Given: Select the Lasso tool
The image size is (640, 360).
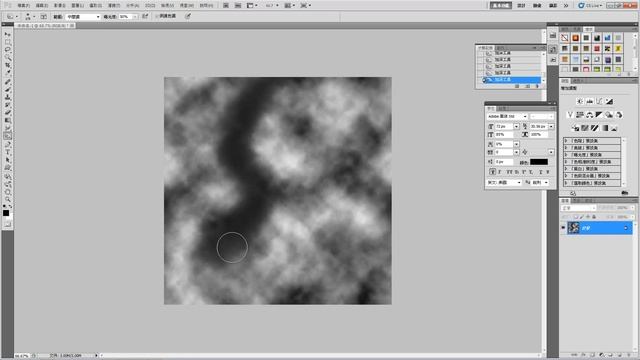Looking at the screenshot, I should (8, 50).
